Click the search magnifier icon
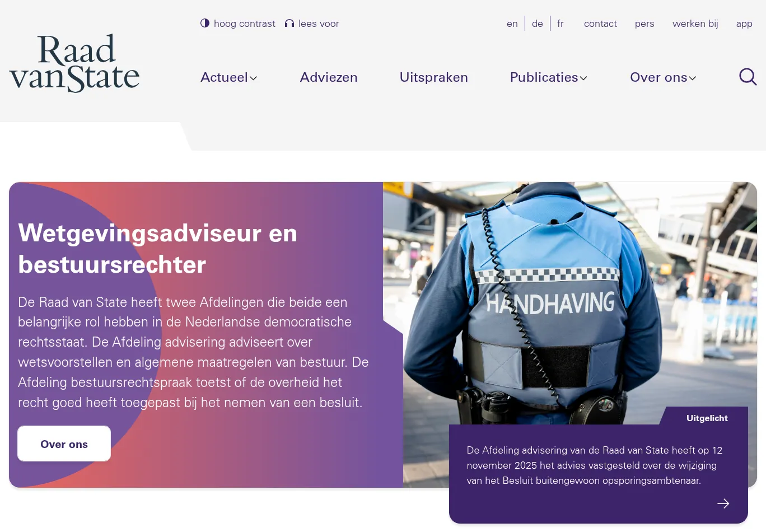This screenshot has height=532, width=766. [748, 77]
